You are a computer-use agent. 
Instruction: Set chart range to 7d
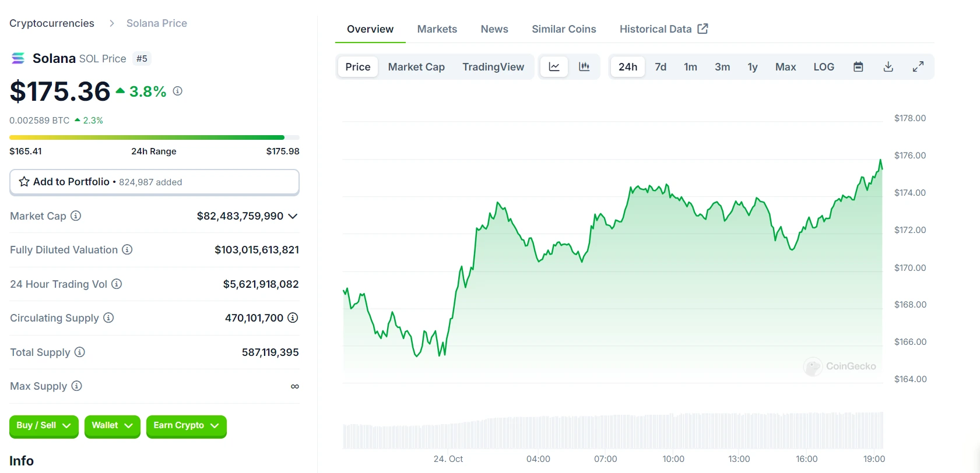coord(661,67)
